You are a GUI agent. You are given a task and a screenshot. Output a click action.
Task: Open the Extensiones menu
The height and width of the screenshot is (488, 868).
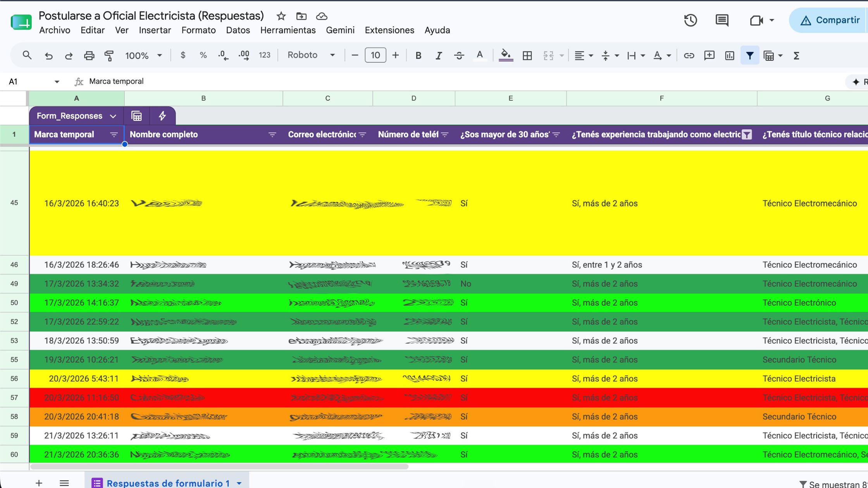pyautogui.click(x=389, y=30)
